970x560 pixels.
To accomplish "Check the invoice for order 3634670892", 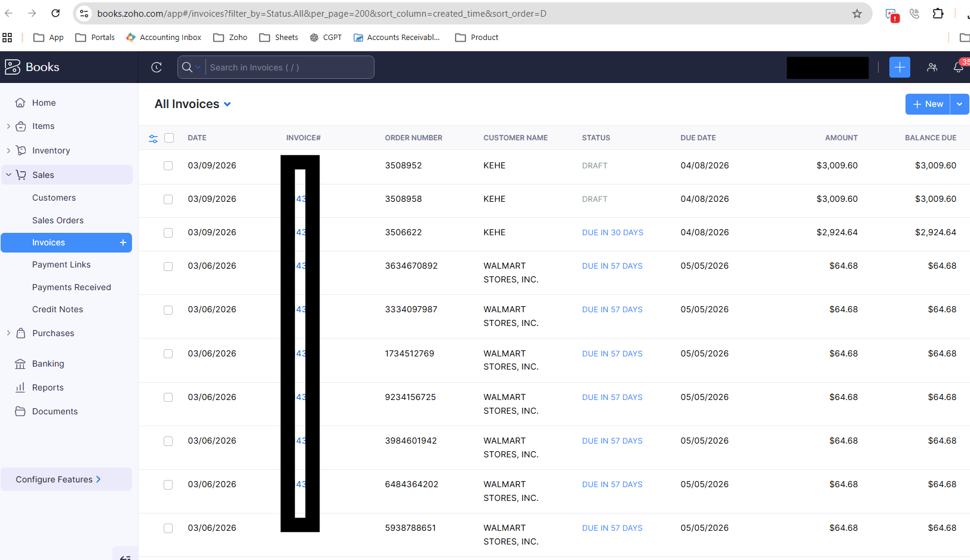I will pos(168,266).
